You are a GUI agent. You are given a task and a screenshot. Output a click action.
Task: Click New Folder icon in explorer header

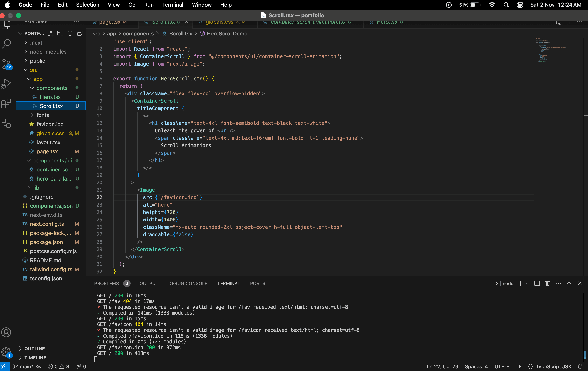coord(60,33)
